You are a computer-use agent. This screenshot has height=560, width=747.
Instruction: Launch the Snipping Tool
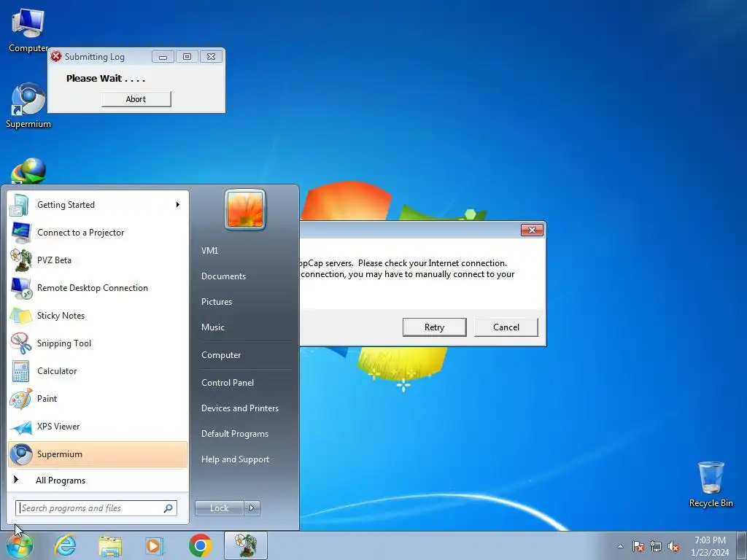(x=98, y=343)
